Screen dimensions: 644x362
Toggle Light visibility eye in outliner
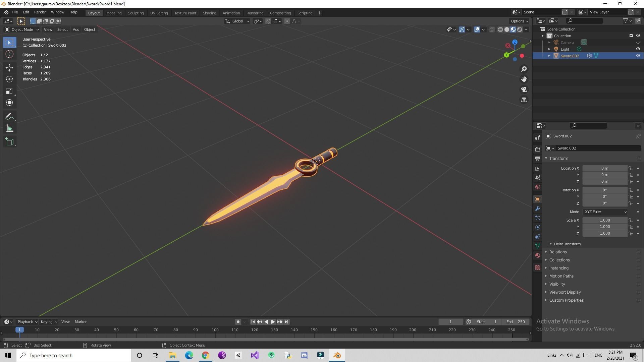pos(638,49)
